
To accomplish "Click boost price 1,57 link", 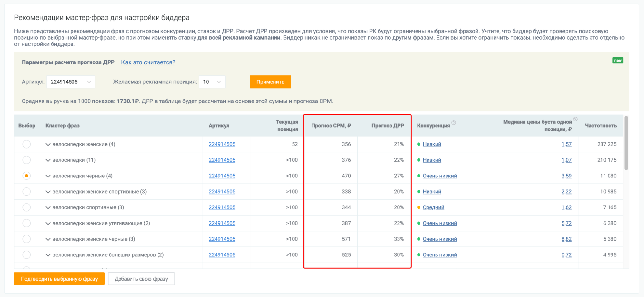I will 566,144.
